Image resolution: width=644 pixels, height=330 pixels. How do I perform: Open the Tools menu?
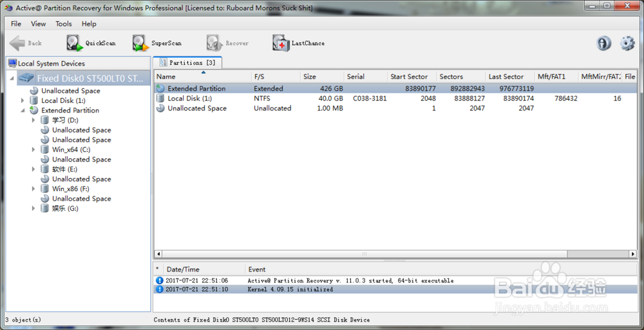point(64,24)
